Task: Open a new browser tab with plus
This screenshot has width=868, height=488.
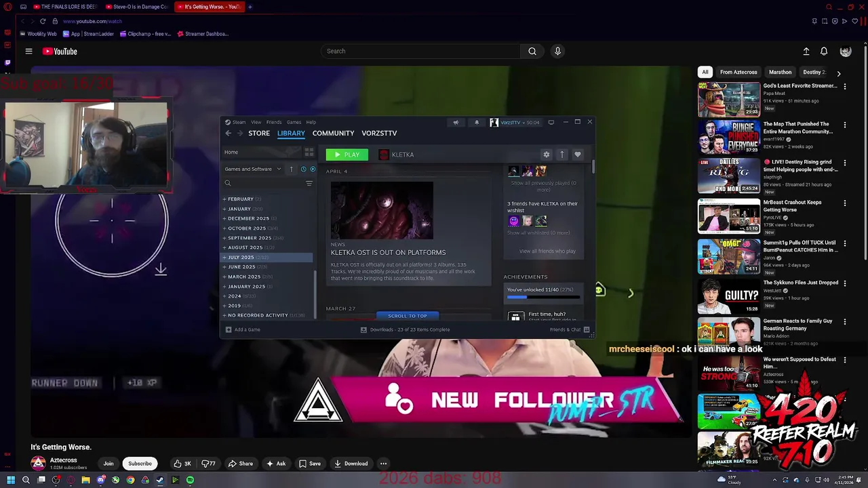Action: [250, 7]
